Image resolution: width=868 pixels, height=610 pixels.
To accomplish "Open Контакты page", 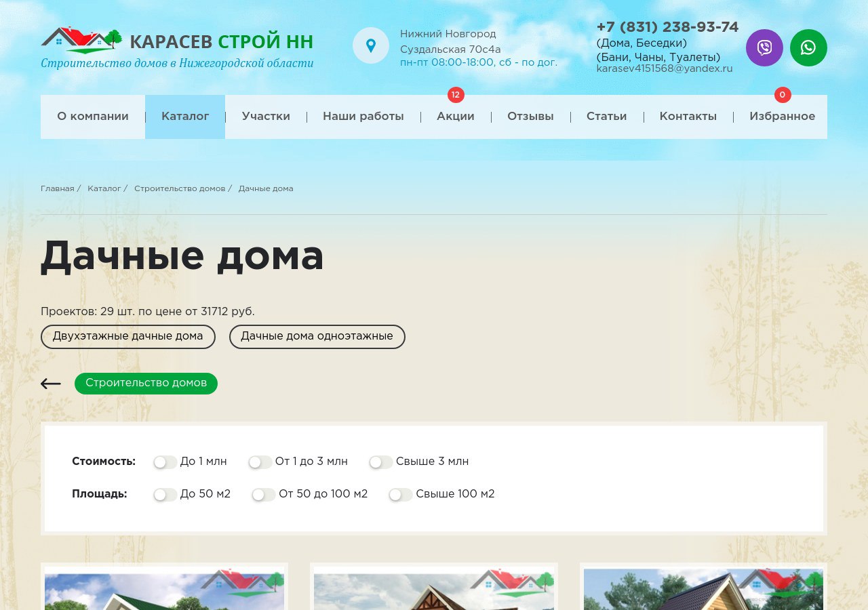I will pos(688,117).
